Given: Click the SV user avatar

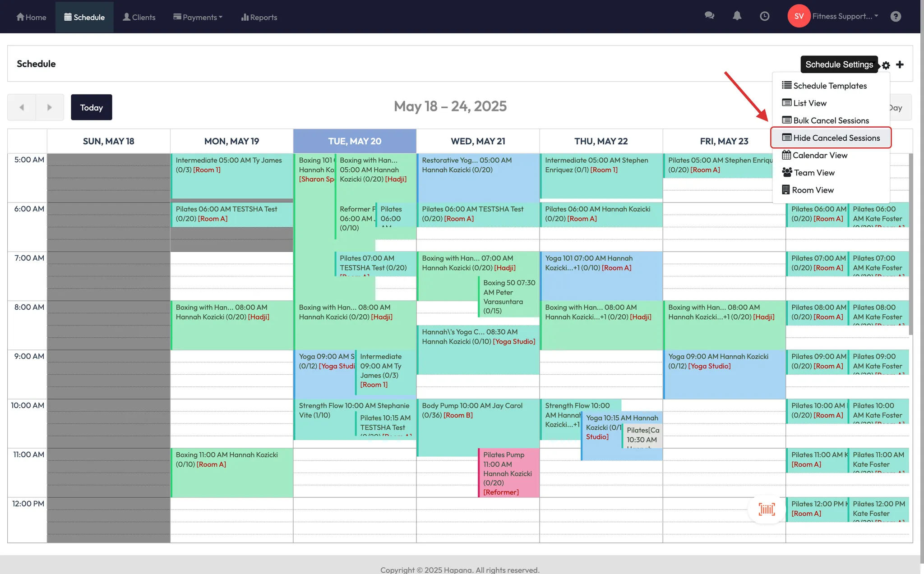Looking at the screenshot, I should (799, 16).
